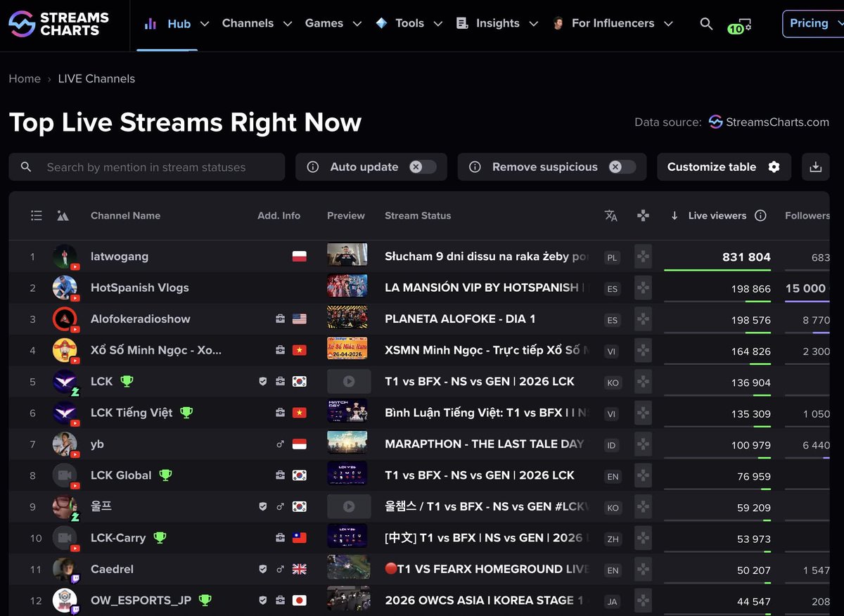
Task: Click the verified shield icon in Caedrel row
Action: point(263,570)
